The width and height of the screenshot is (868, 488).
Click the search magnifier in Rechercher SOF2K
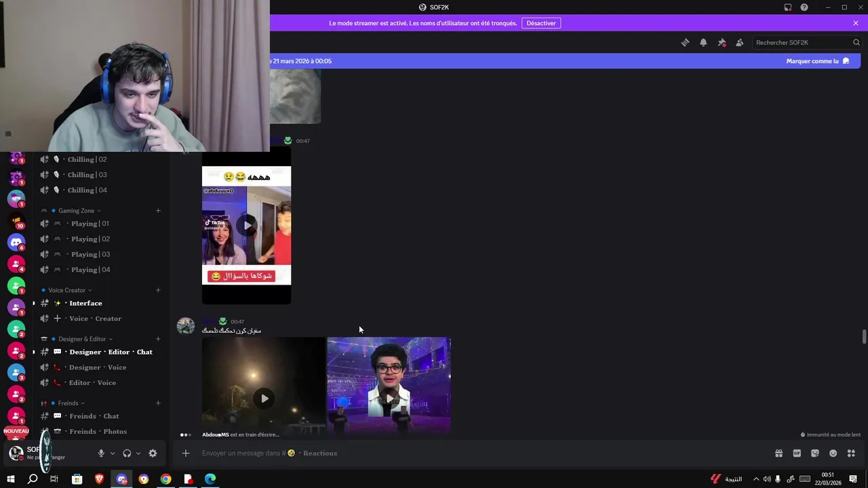[856, 42]
